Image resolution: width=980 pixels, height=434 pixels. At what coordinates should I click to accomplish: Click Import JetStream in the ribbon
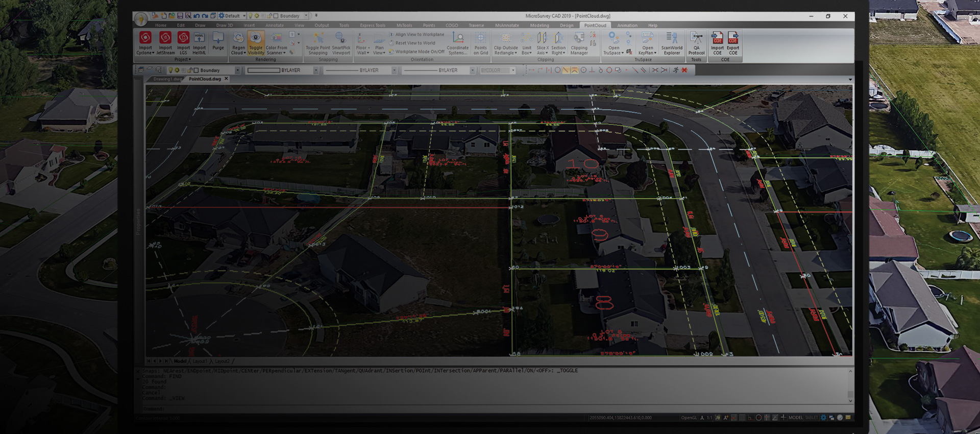(x=165, y=39)
